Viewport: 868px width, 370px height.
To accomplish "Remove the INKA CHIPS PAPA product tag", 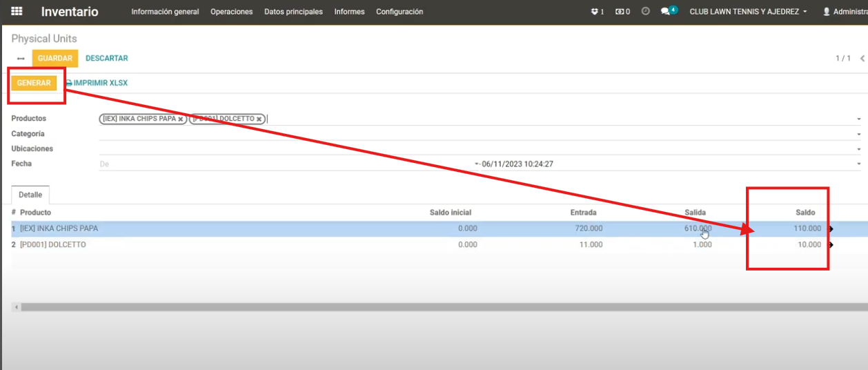I will [x=181, y=119].
